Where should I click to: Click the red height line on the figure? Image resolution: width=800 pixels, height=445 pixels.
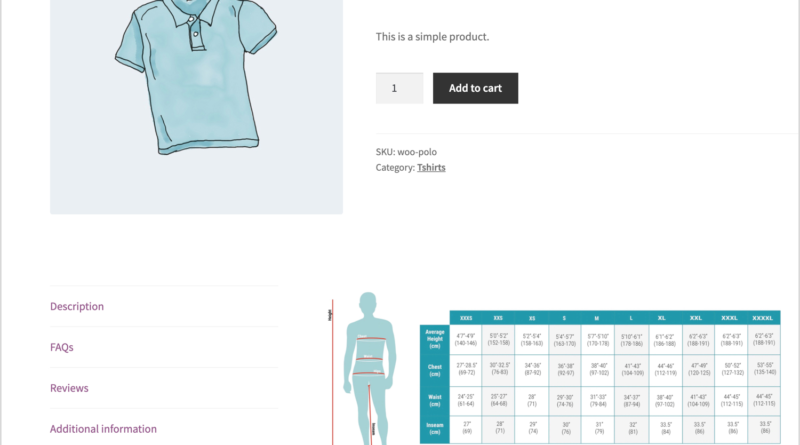pos(333,370)
